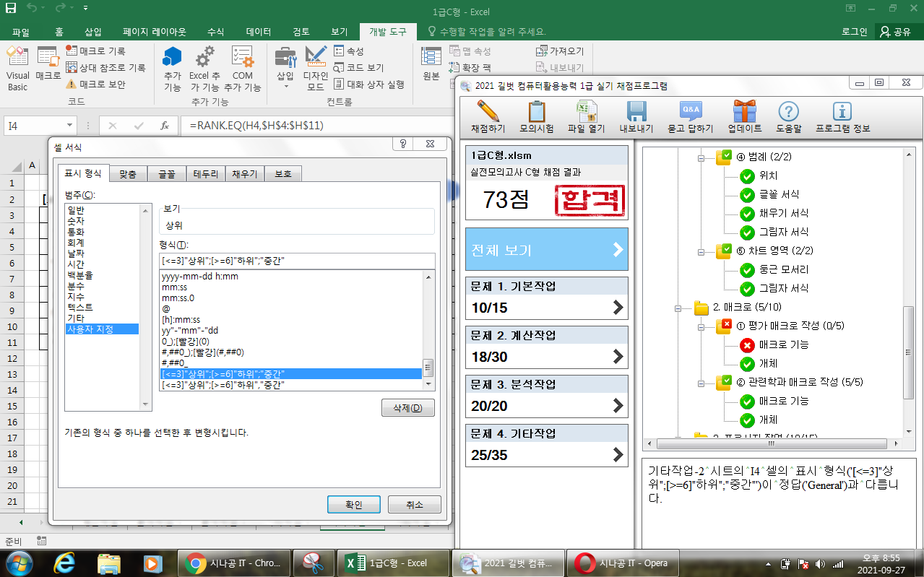Click the 형식 text input field
924x577 pixels.
point(296,261)
